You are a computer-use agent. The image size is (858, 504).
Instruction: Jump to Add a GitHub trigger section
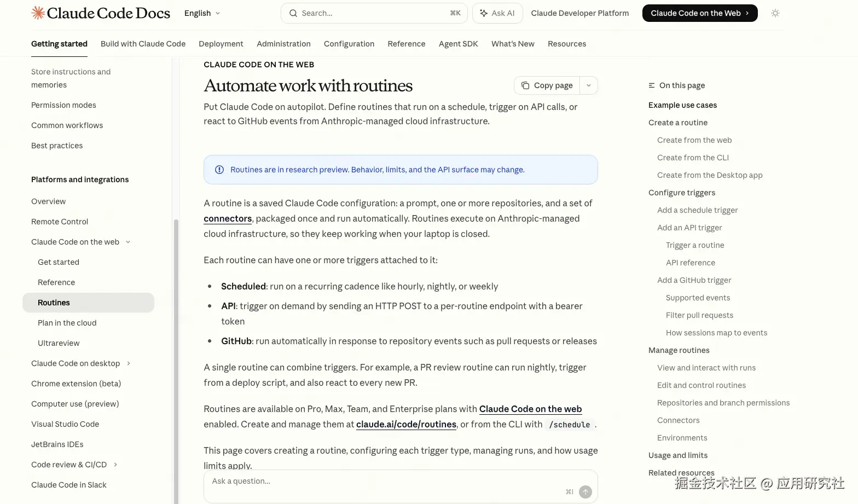click(694, 280)
